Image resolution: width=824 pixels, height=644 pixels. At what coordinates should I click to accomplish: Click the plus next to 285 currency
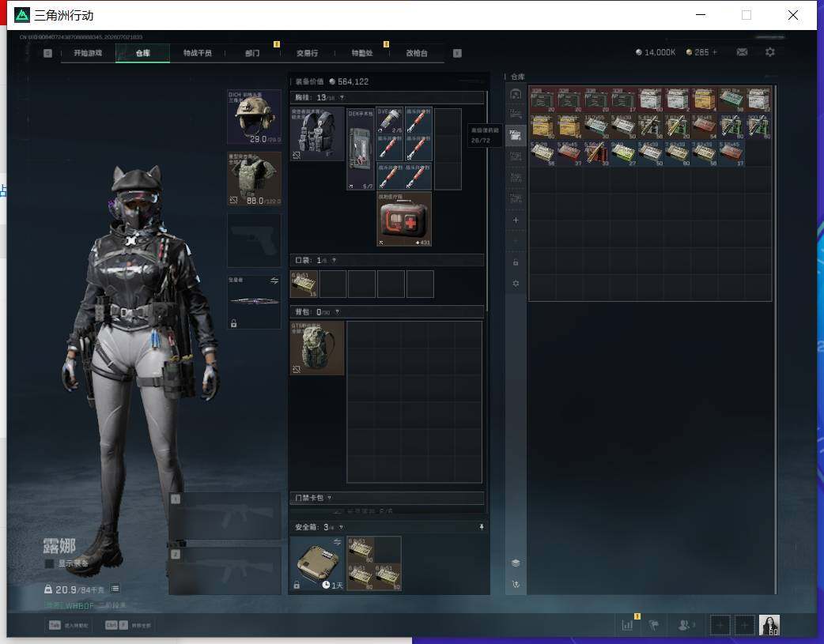pyautogui.click(x=714, y=52)
